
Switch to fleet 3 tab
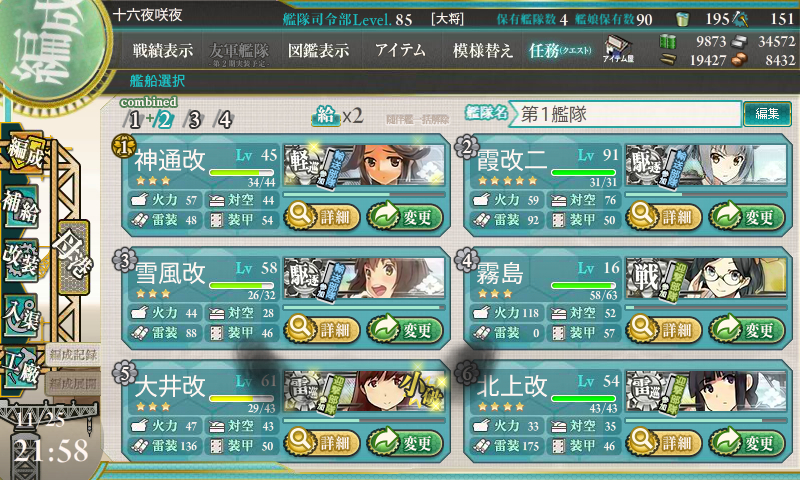[194, 119]
